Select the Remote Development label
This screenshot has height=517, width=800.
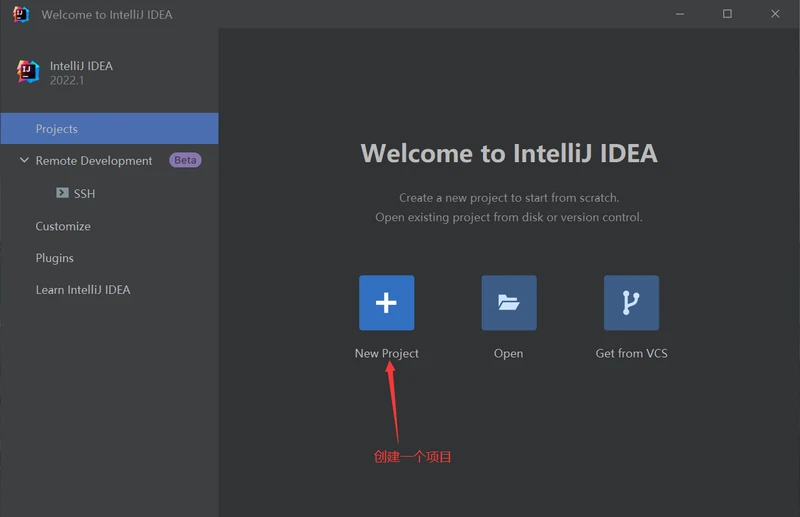coord(94,161)
